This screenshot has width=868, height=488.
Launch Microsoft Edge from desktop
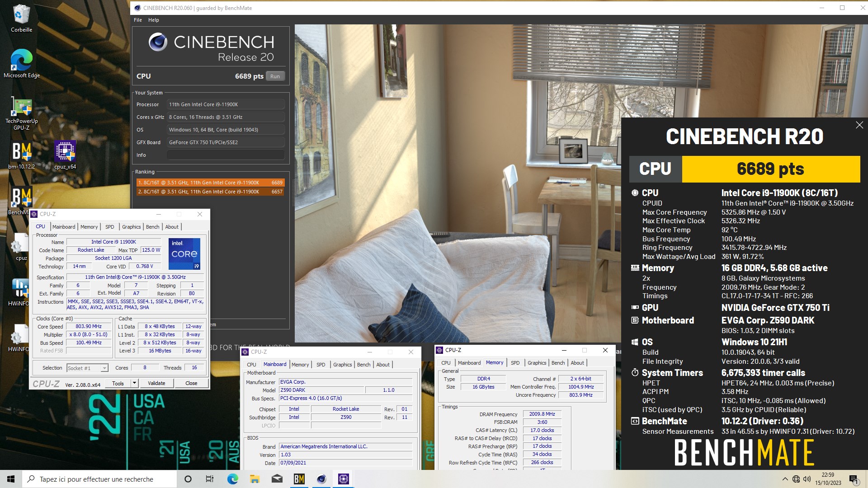pyautogui.click(x=21, y=63)
